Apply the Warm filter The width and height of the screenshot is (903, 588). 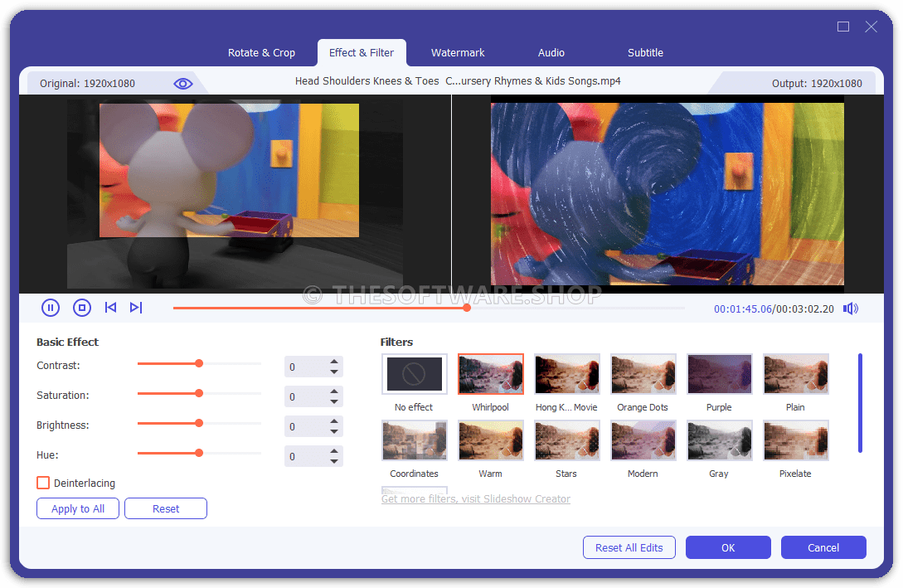pyautogui.click(x=491, y=440)
